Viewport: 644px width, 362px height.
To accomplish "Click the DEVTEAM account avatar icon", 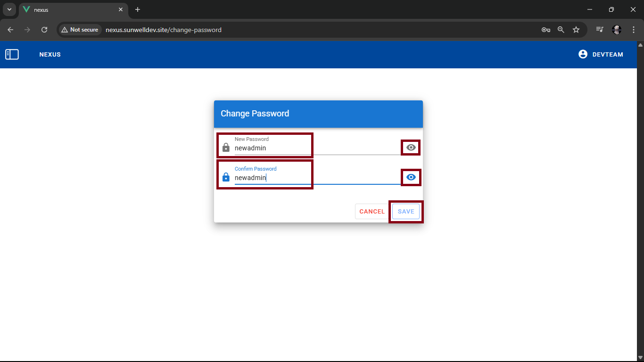I will coord(583,54).
